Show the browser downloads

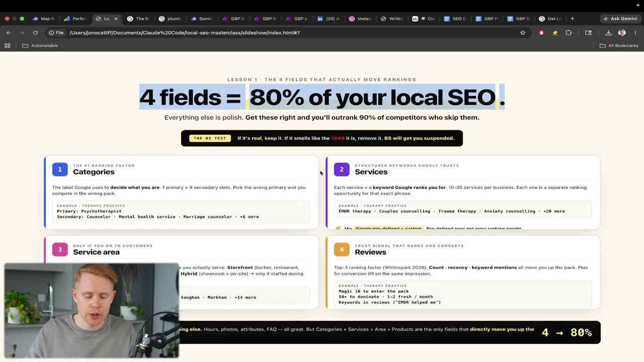(x=608, y=33)
